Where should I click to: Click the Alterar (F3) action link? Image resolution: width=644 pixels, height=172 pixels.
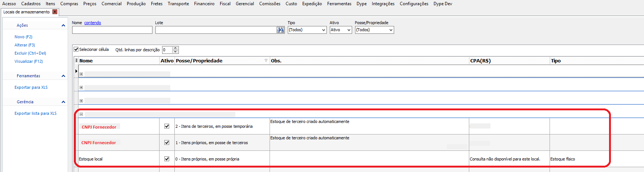coord(25,45)
